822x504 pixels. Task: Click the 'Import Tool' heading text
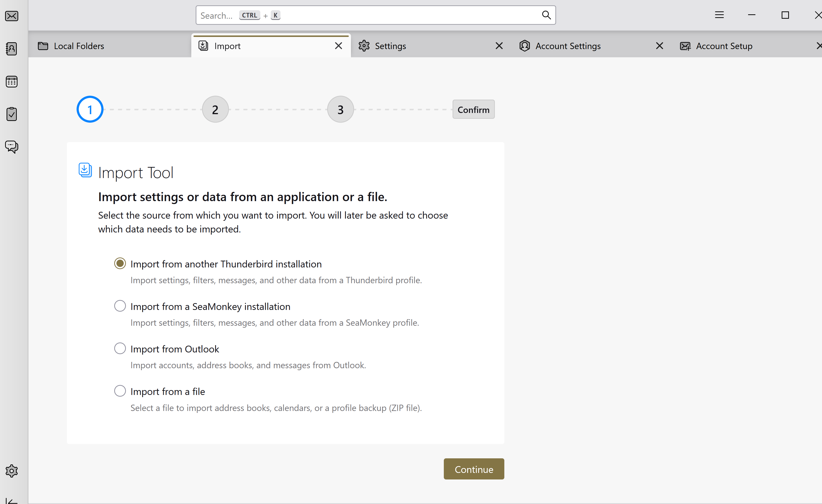pos(136,173)
